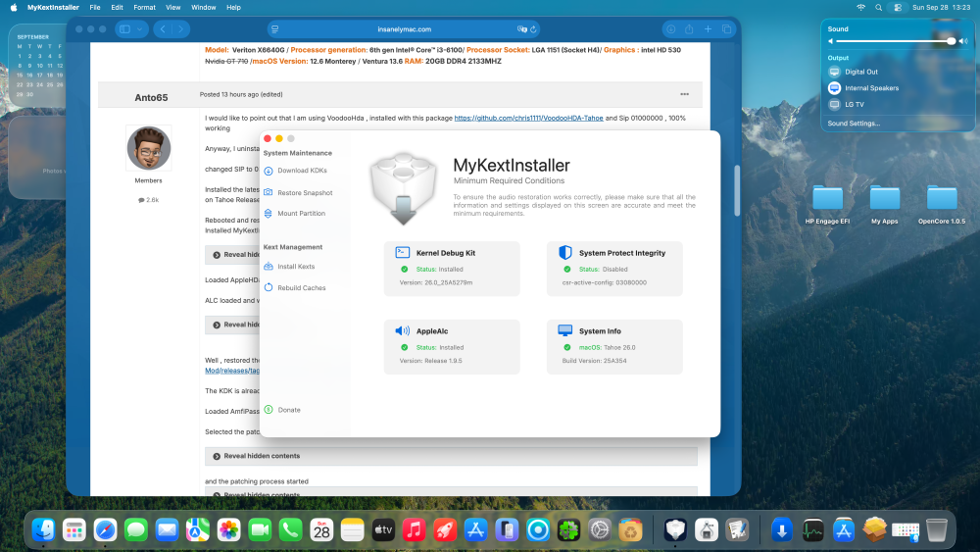Viewport: 980px width, 552px height.
Task: Open Download KDKs in MyKextInstaller sidebar
Action: 296,171
